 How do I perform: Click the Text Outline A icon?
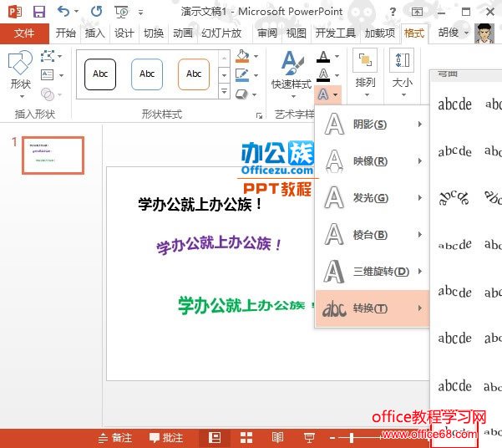[323, 75]
